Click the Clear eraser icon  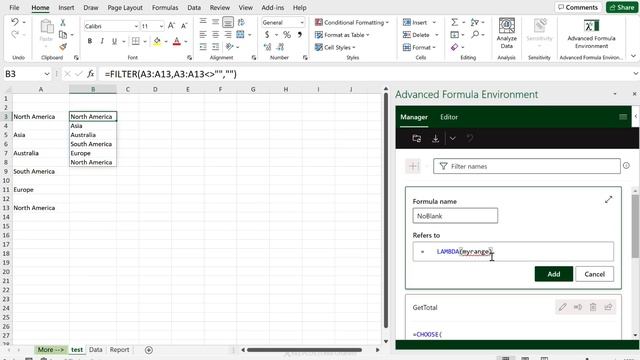coord(455,47)
